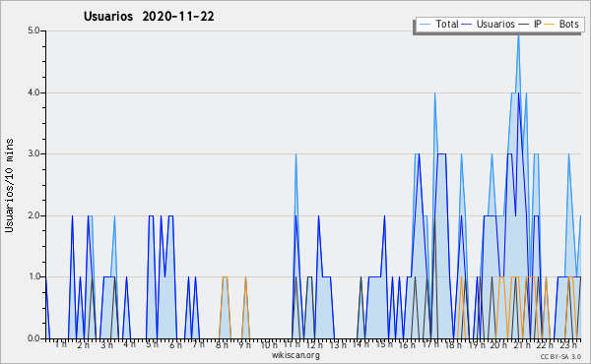Click the 15 h x-axis label
Screen dimensions: 591x364
pyautogui.click(x=384, y=344)
